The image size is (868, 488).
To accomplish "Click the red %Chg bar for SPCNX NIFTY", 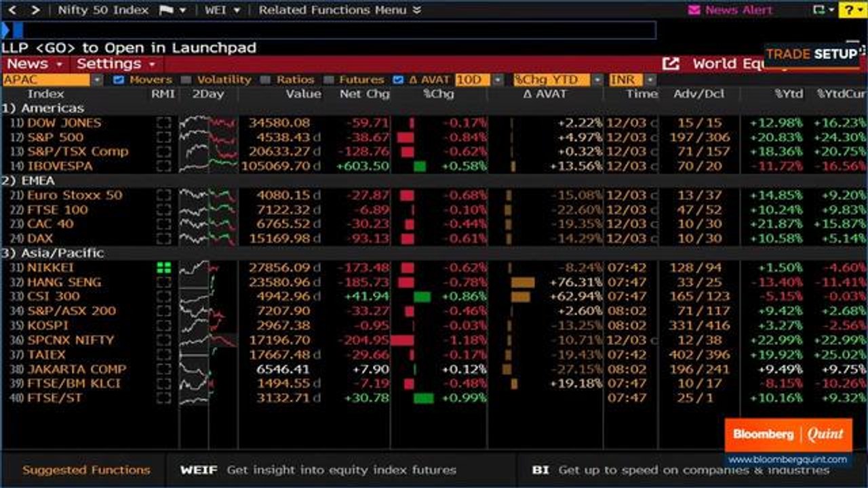I will (x=402, y=340).
